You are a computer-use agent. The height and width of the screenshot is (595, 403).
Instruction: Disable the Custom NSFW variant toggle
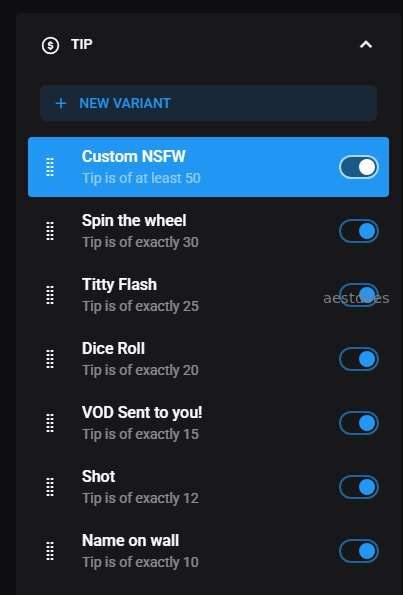[x=359, y=167]
